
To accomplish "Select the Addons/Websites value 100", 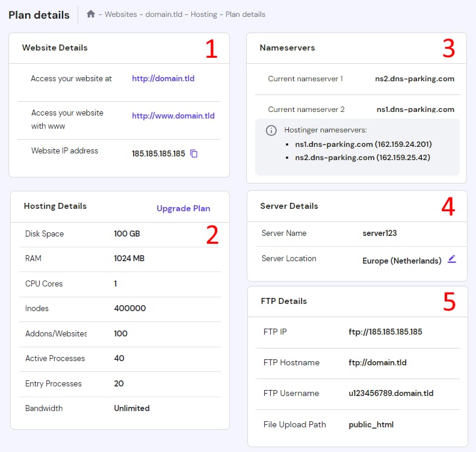I will (120, 333).
